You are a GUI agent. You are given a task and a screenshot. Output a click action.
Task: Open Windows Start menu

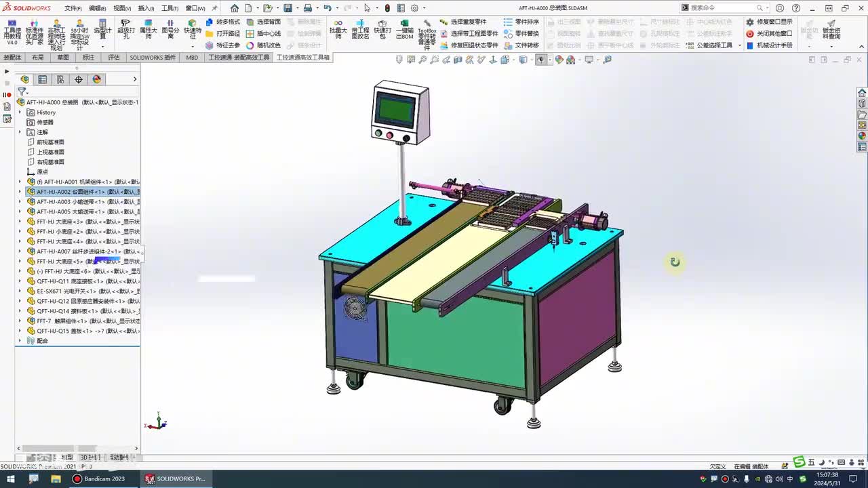11,479
